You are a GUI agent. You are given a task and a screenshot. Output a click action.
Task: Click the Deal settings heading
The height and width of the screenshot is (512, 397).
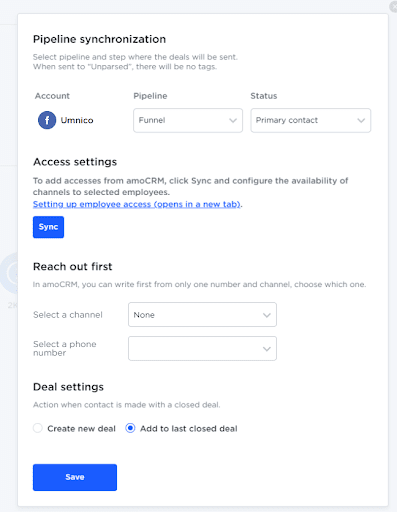pos(68,387)
